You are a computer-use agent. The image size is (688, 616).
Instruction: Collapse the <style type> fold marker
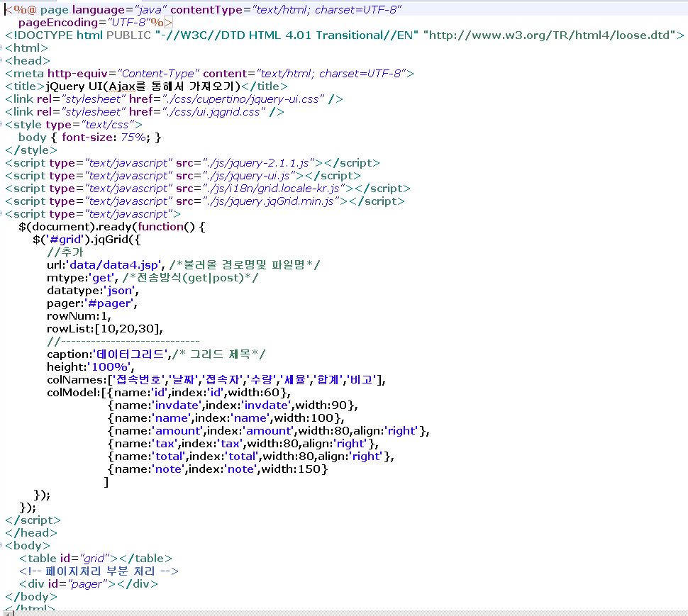click(1, 124)
